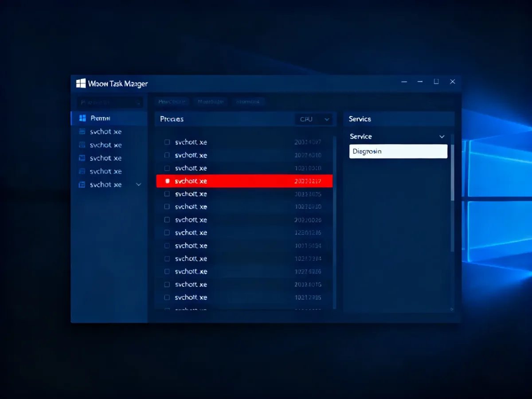Expand the chevron beside the last sidebar svchot.xe
Screen dimensions: 532x399
point(139,184)
